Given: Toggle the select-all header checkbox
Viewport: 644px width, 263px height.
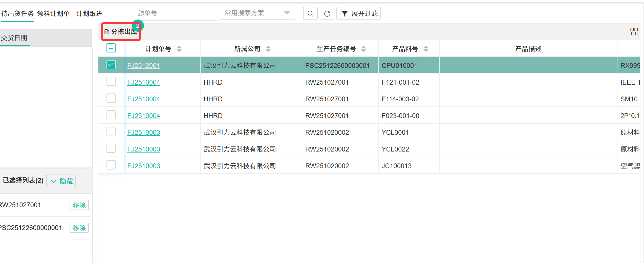Looking at the screenshot, I should click(111, 48).
